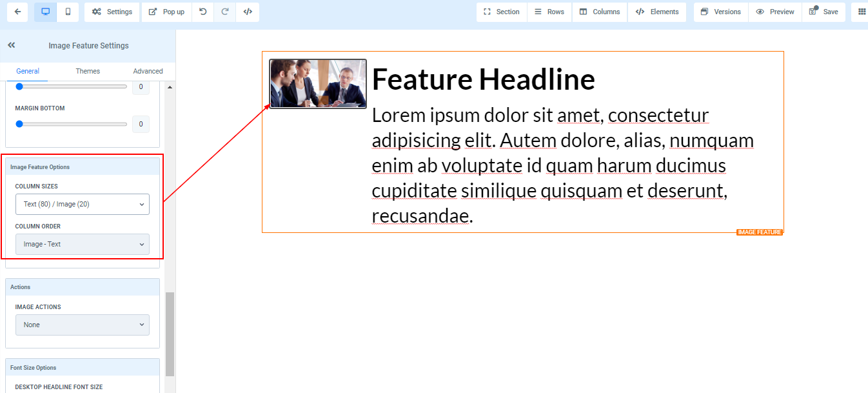Viewport: 868px width, 393px height.
Task: Save the page
Action: click(824, 12)
